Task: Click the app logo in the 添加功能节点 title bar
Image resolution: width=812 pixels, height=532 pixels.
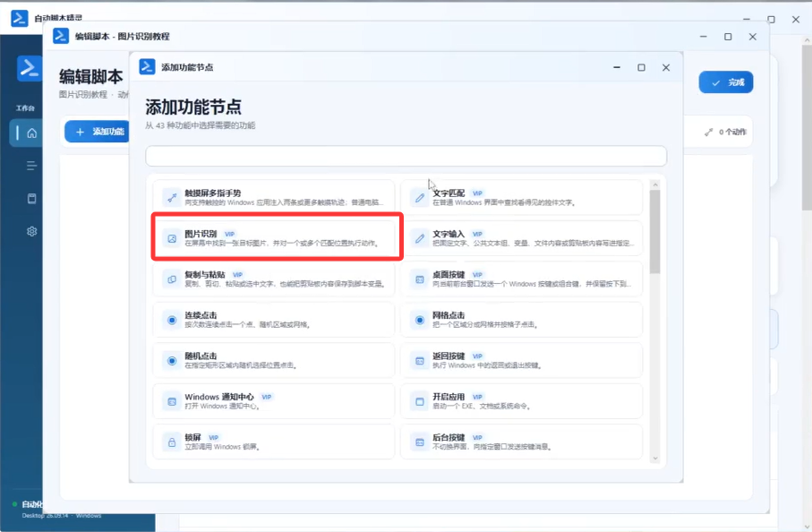Action: tap(147, 67)
